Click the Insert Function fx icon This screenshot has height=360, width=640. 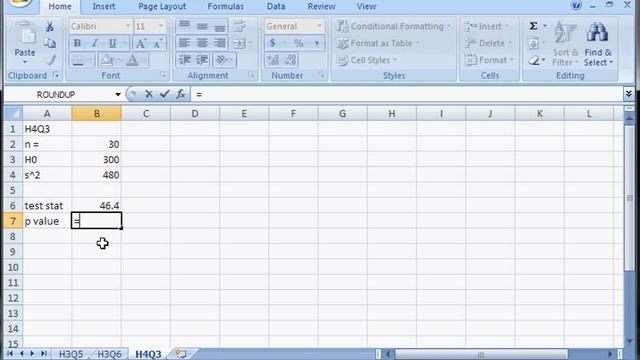pos(180,94)
